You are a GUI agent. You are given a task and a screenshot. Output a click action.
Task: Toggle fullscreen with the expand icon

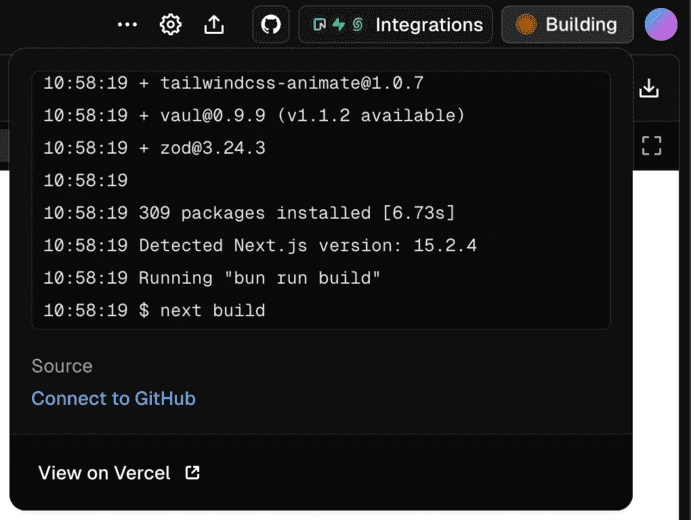651,145
